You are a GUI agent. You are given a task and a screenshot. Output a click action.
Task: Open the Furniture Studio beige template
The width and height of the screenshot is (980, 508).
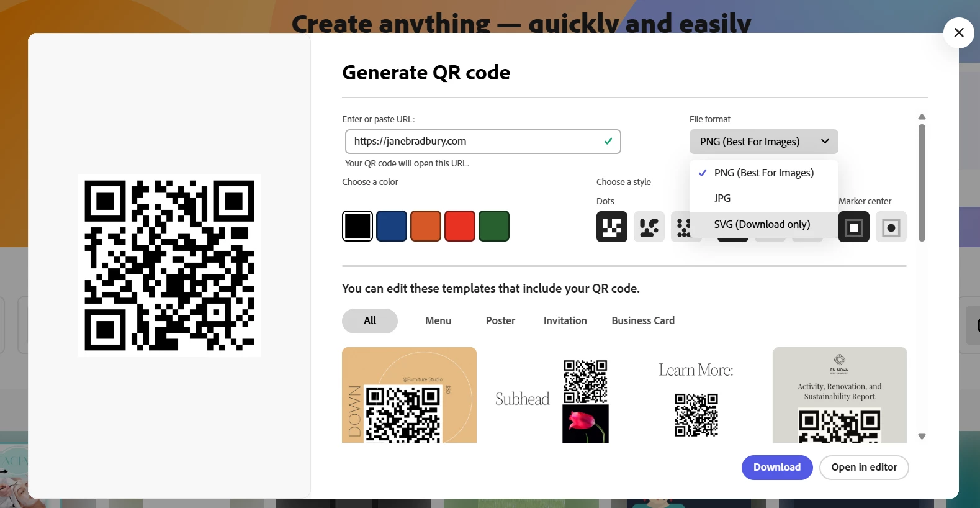(409, 395)
